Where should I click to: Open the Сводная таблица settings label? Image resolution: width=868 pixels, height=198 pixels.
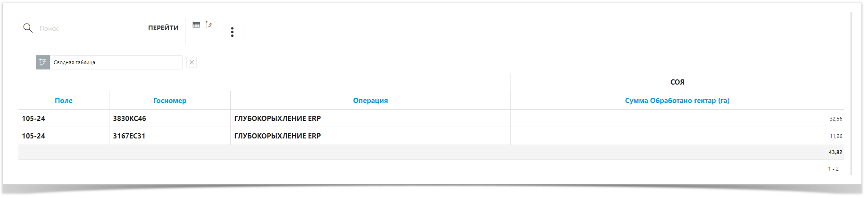tap(75, 62)
